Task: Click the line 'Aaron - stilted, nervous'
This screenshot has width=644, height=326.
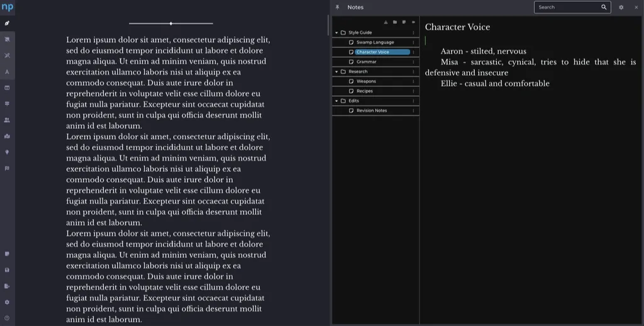Action: [x=484, y=52]
